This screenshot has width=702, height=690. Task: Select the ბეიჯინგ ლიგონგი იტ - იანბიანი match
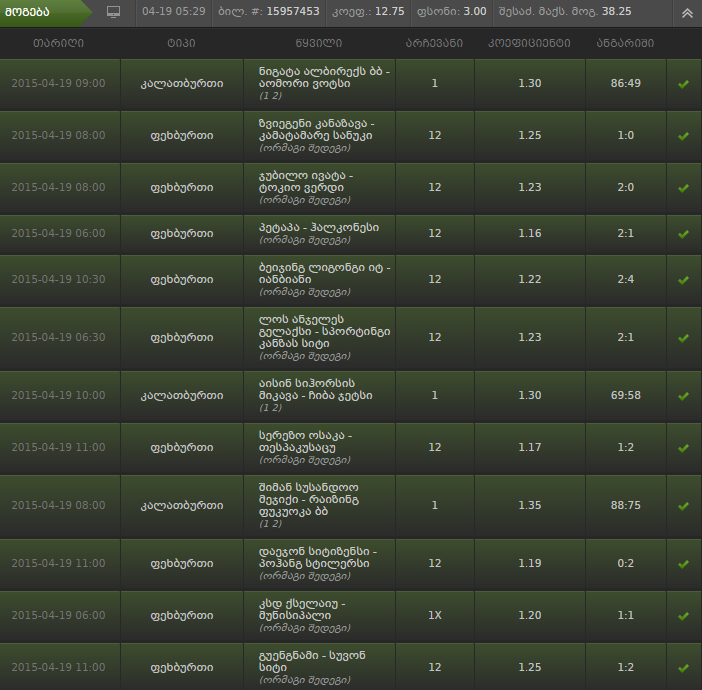click(324, 274)
